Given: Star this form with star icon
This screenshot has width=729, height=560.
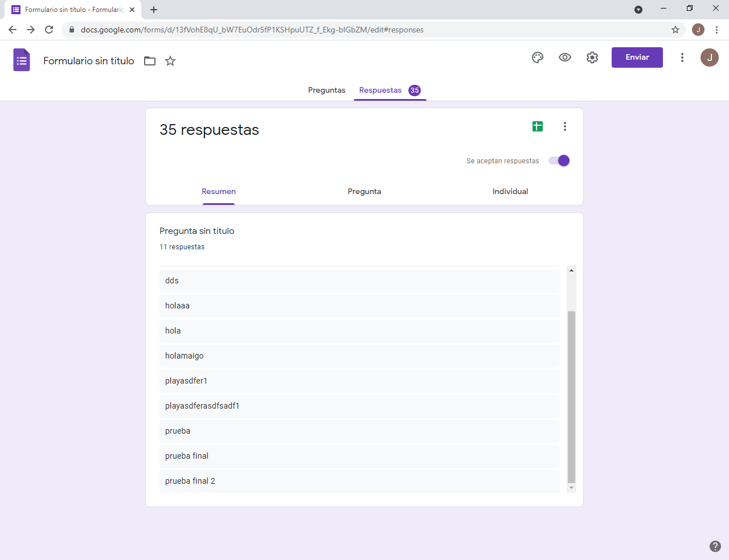Looking at the screenshot, I should click(x=170, y=61).
